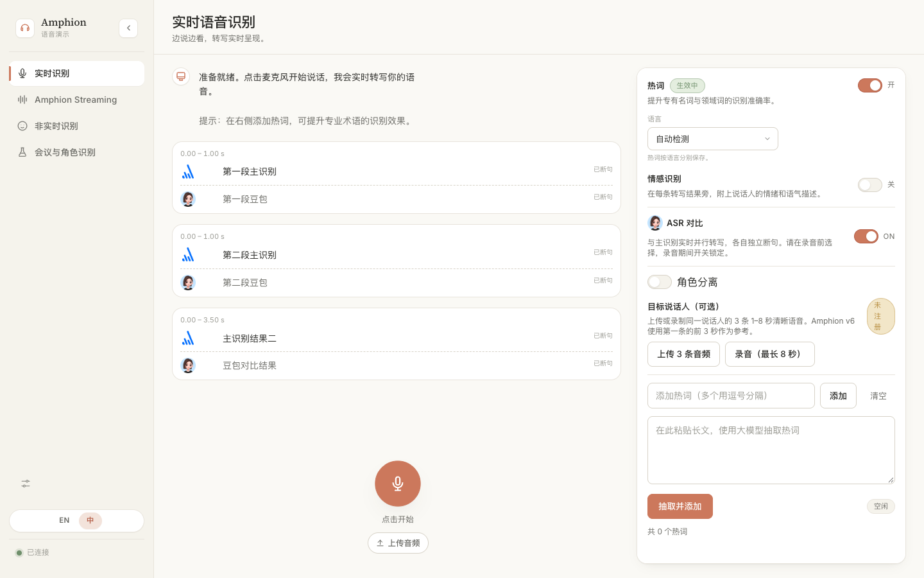The height and width of the screenshot is (578, 924).
Task: Turn off the ASR 对比 switch
Action: coord(866,236)
